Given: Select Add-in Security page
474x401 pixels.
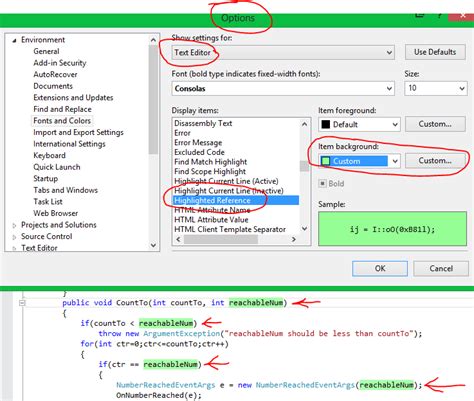Looking at the screenshot, I should 60,63.
